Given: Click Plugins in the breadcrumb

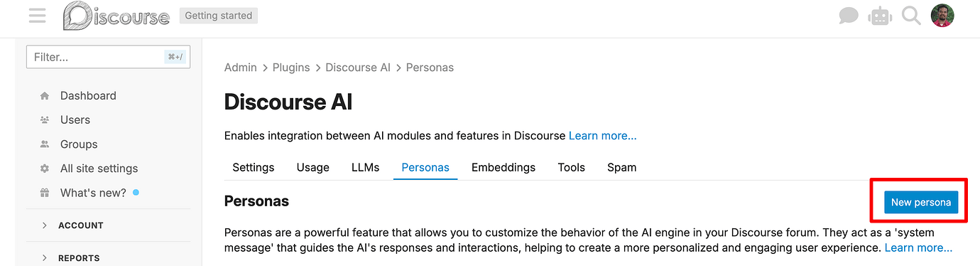Looking at the screenshot, I should pyautogui.click(x=291, y=68).
